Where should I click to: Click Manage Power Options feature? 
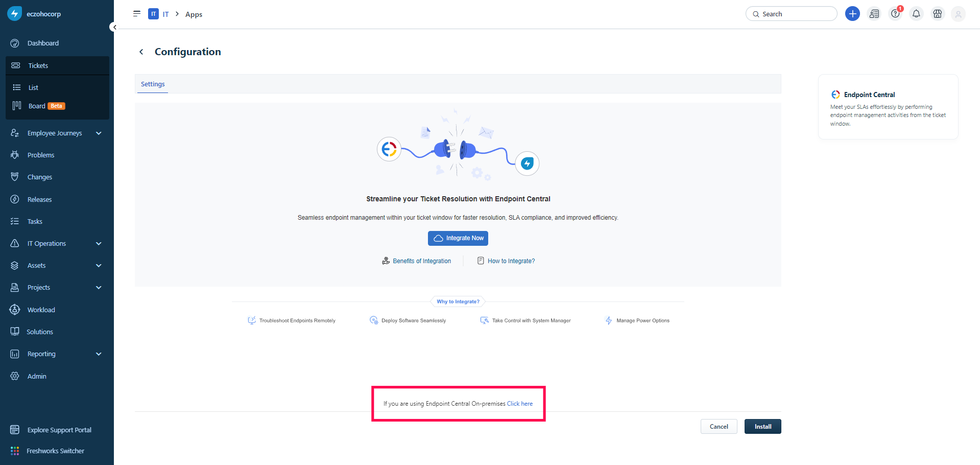point(637,320)
